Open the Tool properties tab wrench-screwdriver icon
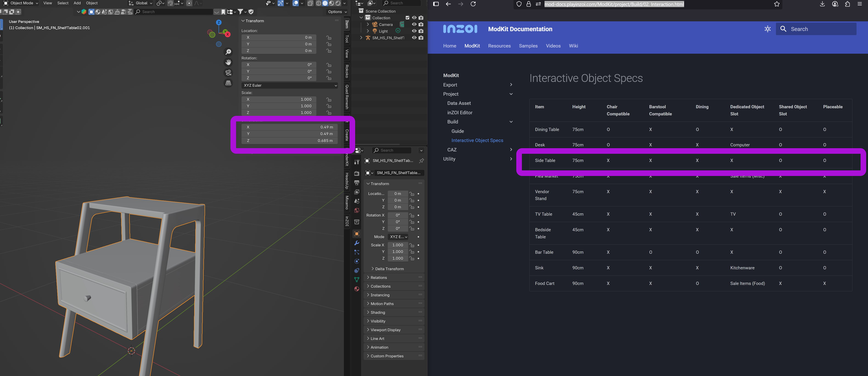This screenshot has height=376, width=868. pyautogui.click(x=357, y=162)
